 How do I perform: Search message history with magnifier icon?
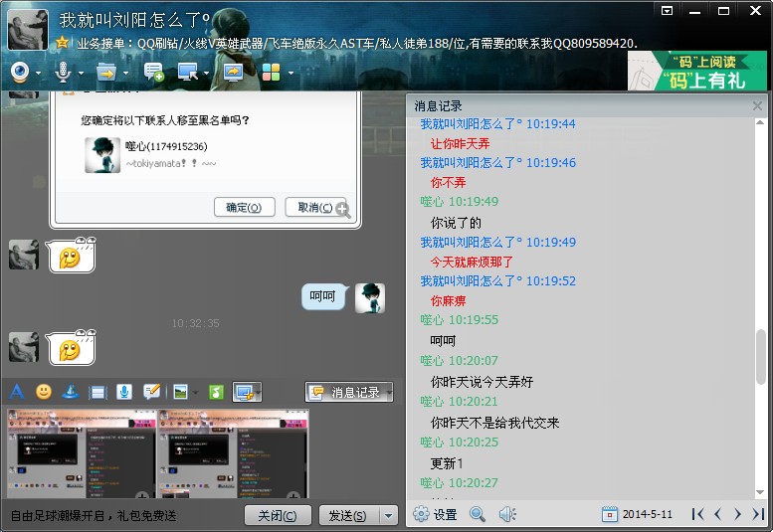[478, 514]
